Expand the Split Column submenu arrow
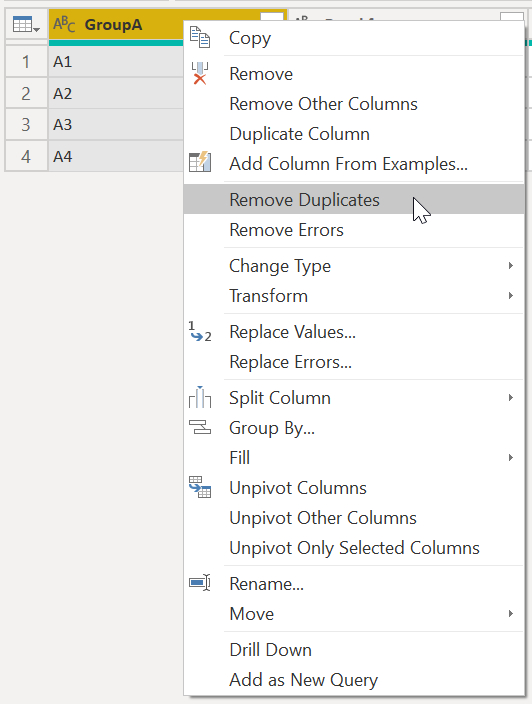Screen dimensions: 532x704 pos(510,397)
